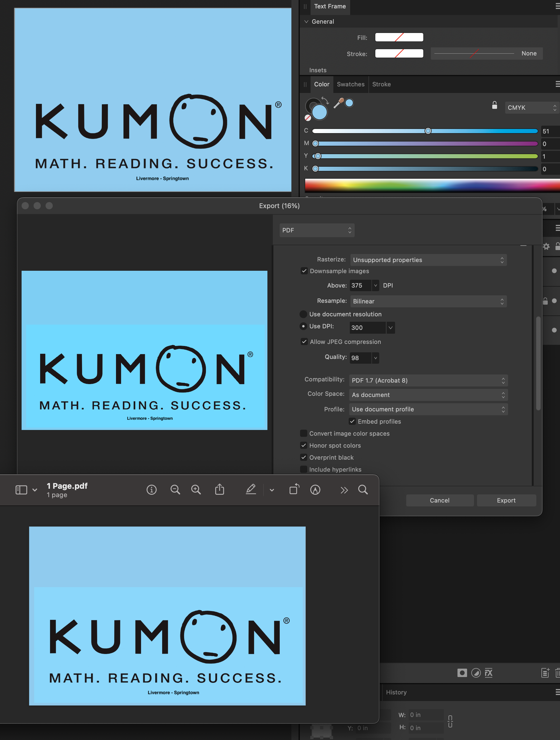
Task: Select the color picker eyedropper tool
Action: [338, 103]
